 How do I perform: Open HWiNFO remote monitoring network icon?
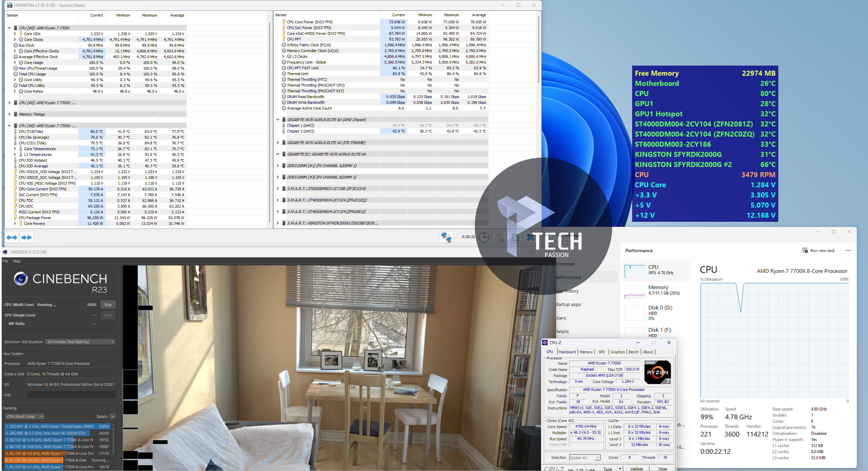[x=446, y=237]
